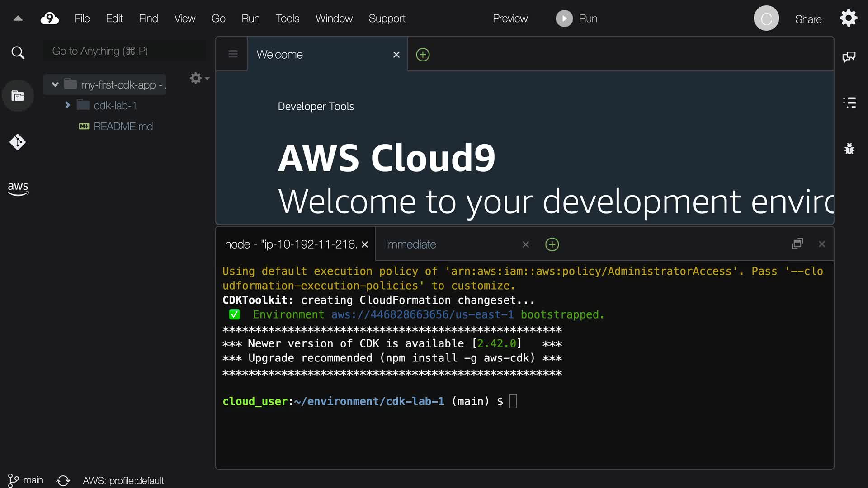
Task: Open the Tools menu
Action: 288,19
